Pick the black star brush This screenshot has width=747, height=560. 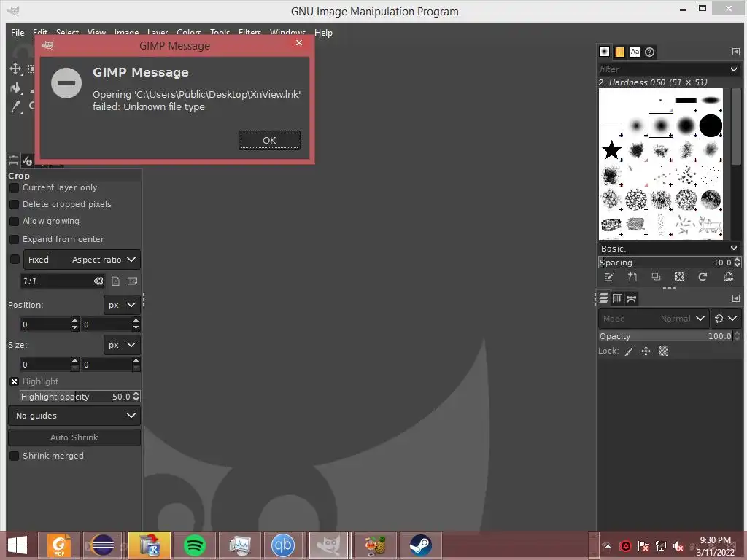[612, 150]
